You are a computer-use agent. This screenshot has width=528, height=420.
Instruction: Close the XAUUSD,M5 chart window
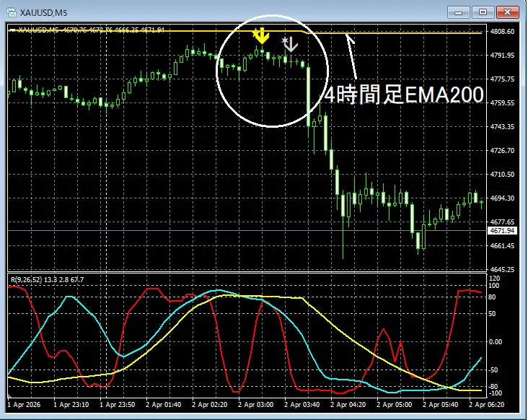[x=508, y=12]
